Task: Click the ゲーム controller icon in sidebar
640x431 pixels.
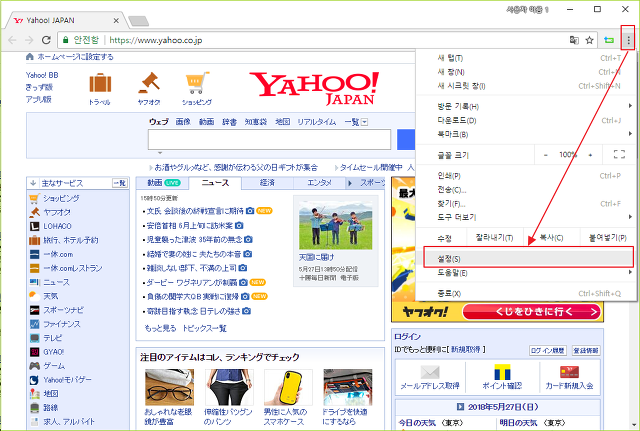Action: (35, 366)
